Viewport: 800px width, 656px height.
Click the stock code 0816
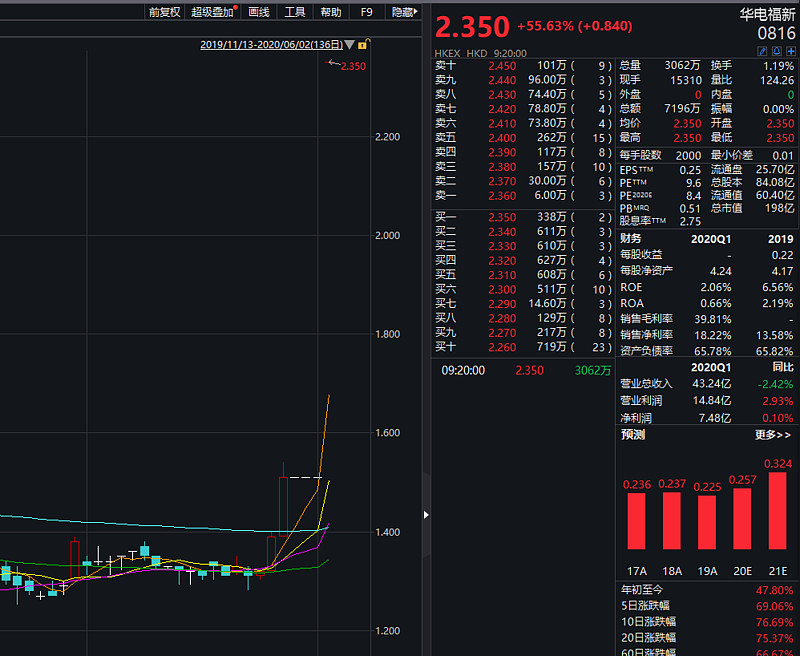point(776,34)
